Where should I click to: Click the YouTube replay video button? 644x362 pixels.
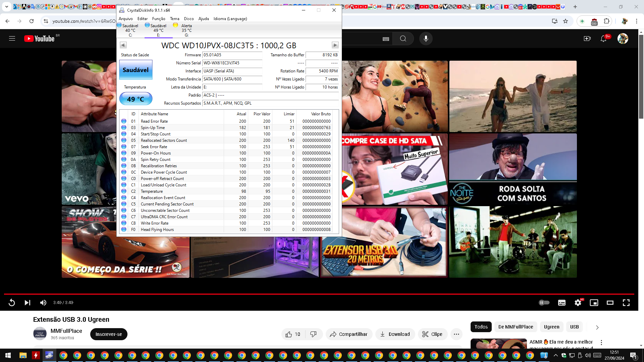coord(12,303)
